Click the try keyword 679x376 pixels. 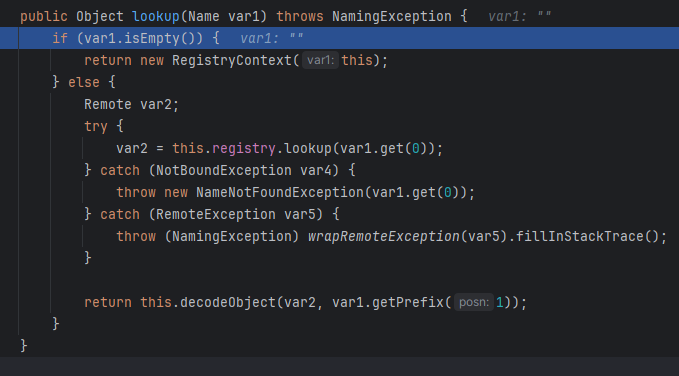tap(96, 126)
